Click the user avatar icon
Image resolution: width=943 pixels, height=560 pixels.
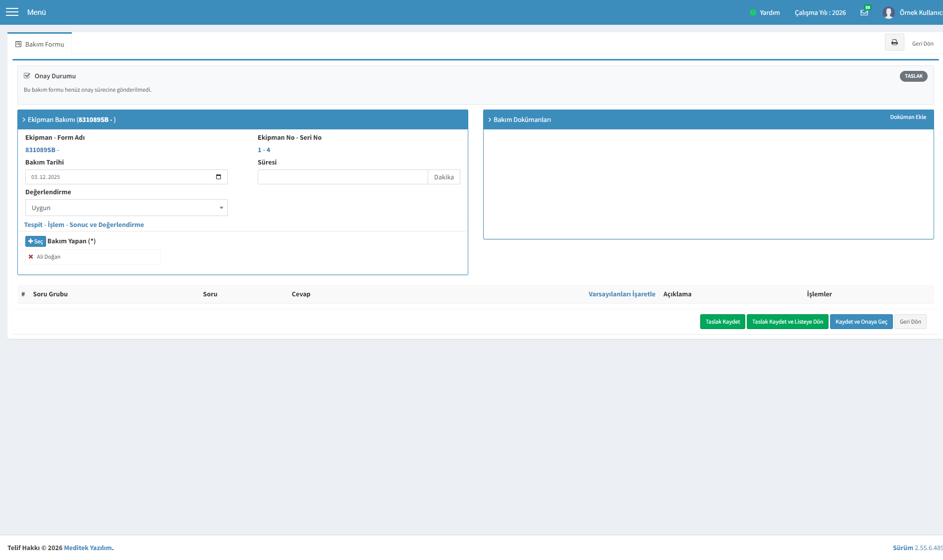888,12
